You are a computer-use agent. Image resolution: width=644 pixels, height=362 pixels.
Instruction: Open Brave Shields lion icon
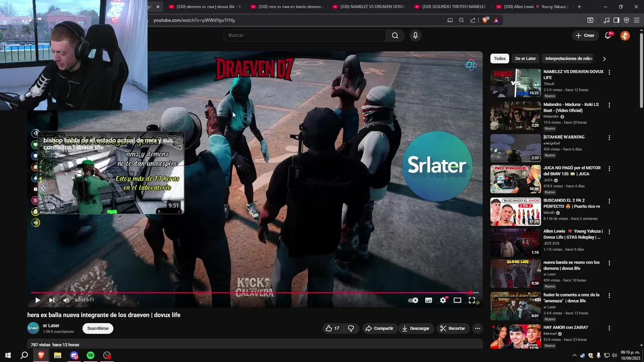click(x=485, y=20)
